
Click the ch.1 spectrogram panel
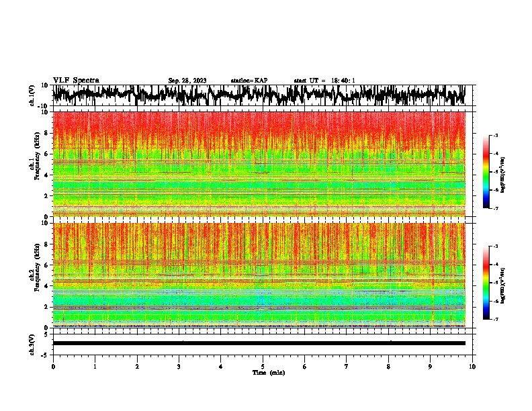[x=259, y=164]
